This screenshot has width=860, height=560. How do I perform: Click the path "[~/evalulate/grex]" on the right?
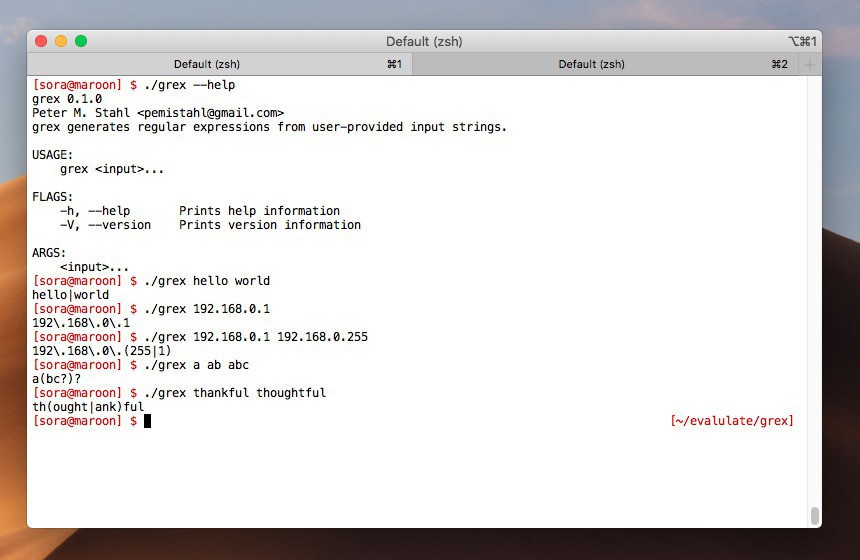732,421
